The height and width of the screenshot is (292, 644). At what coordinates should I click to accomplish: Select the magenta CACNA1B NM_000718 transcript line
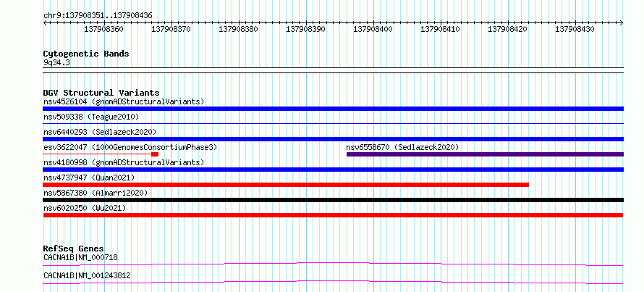pyautogui.click(x=333, y=264)
